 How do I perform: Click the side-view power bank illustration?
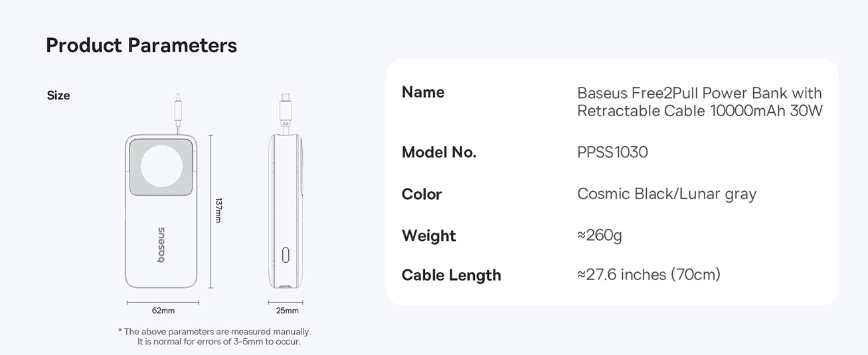point(287,211)
